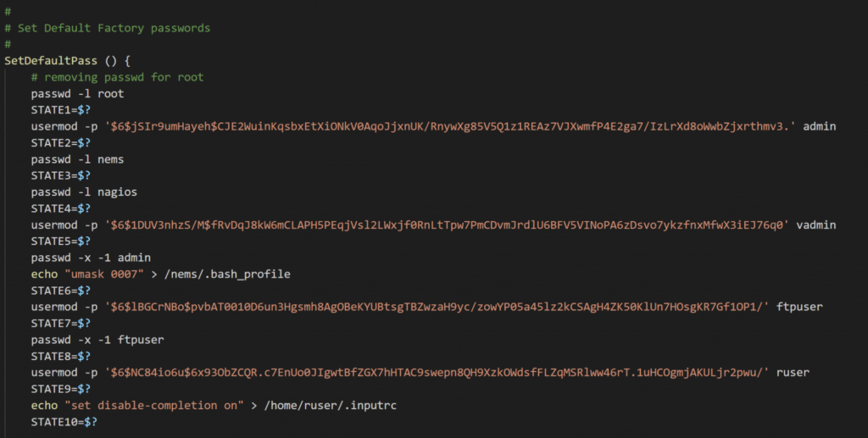Click the "Set Default Factory passwords" comment
The height and width of the screenshot is (438, 868).
(x=114, y=28)
